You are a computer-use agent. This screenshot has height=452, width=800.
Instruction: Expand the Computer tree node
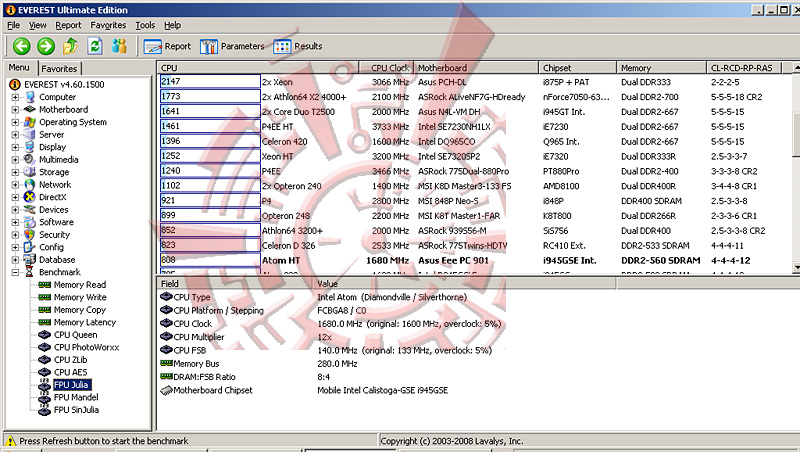pos(15,97)
